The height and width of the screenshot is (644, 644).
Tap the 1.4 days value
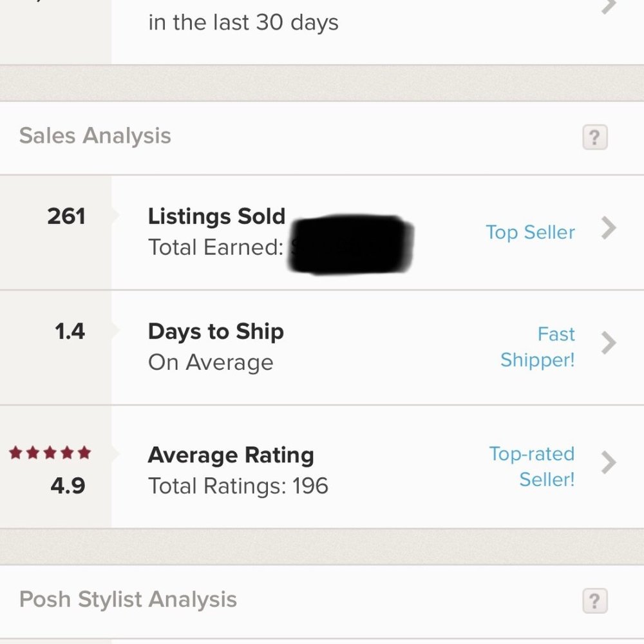coord(69,332)
